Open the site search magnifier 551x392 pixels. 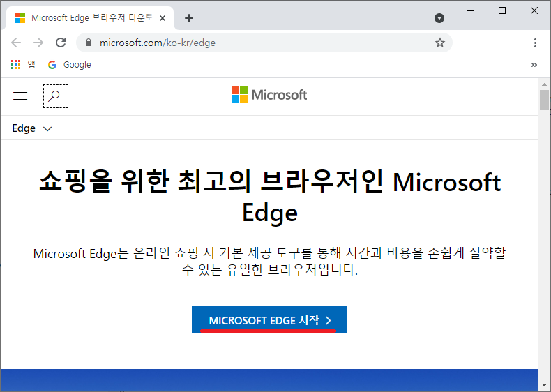tap(56, 96)
